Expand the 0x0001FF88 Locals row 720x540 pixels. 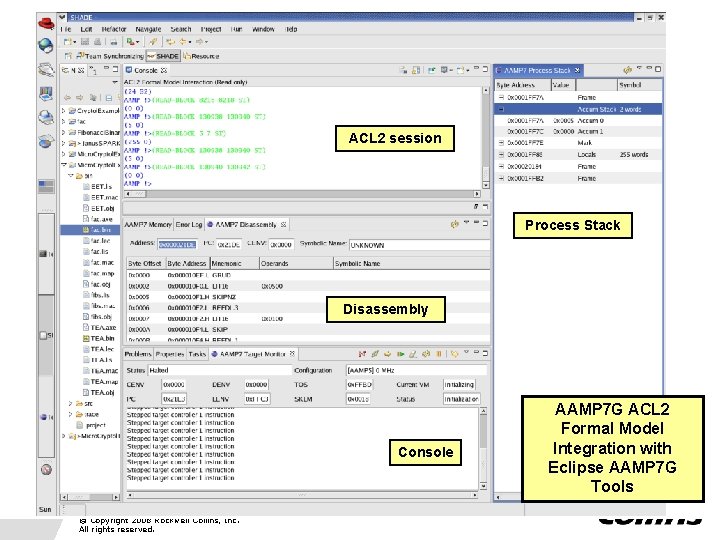(501, 155)
